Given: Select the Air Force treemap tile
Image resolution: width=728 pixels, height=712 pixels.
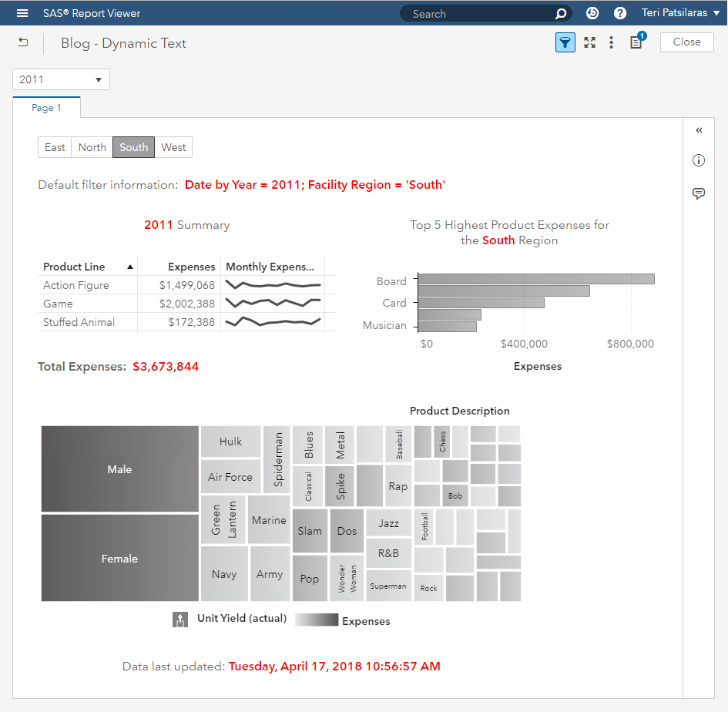Looking at the screenshot, I should (x=231, y=476).
